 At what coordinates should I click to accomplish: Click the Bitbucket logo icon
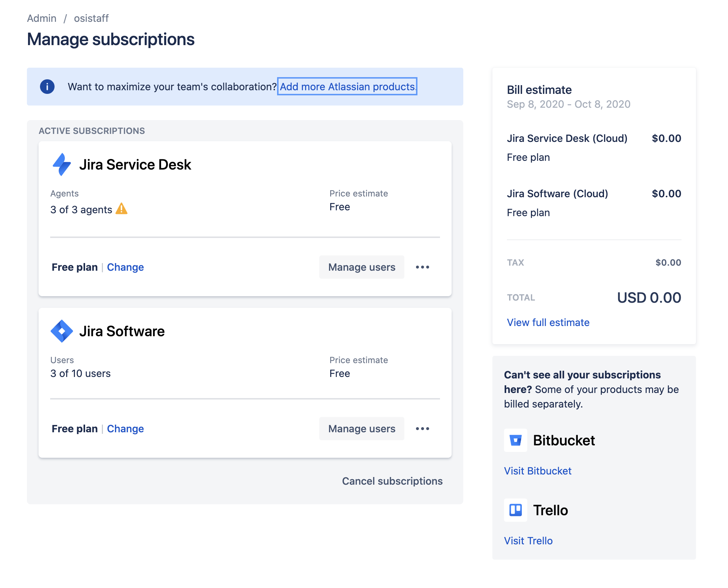click(516, 440)
